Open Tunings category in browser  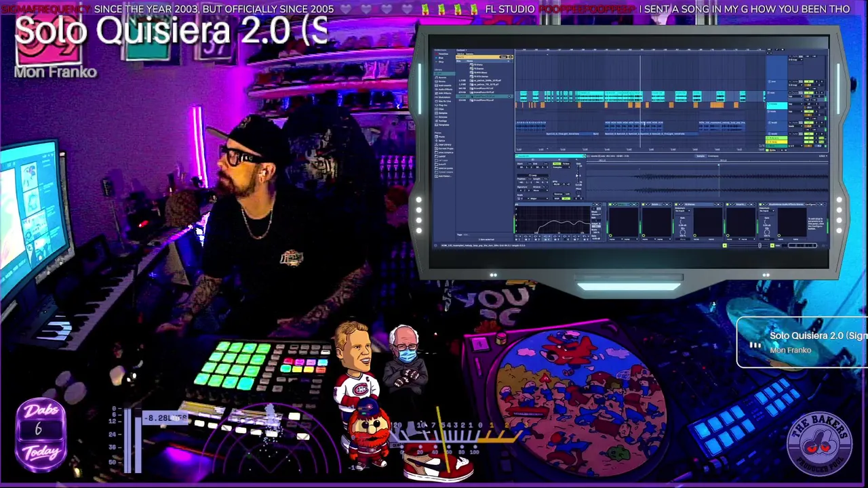pos(441,121)
